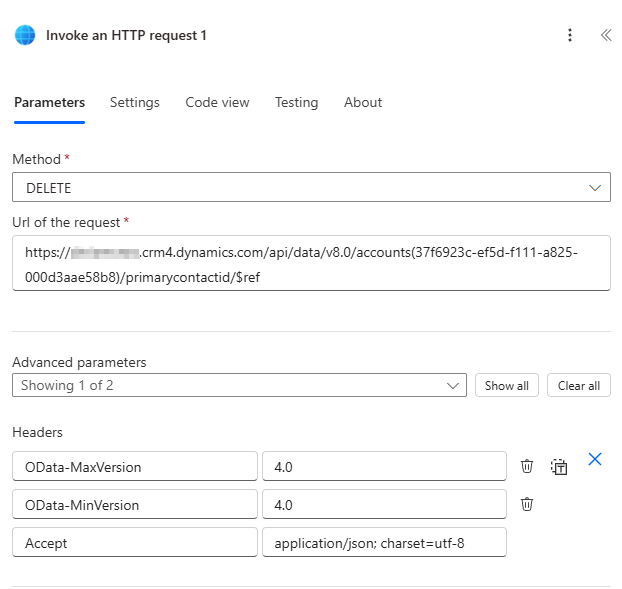The height and width of the screenshot is (589, 622).
Task: Edit the OData-MinVersion value field
Action: click(384, 505)
